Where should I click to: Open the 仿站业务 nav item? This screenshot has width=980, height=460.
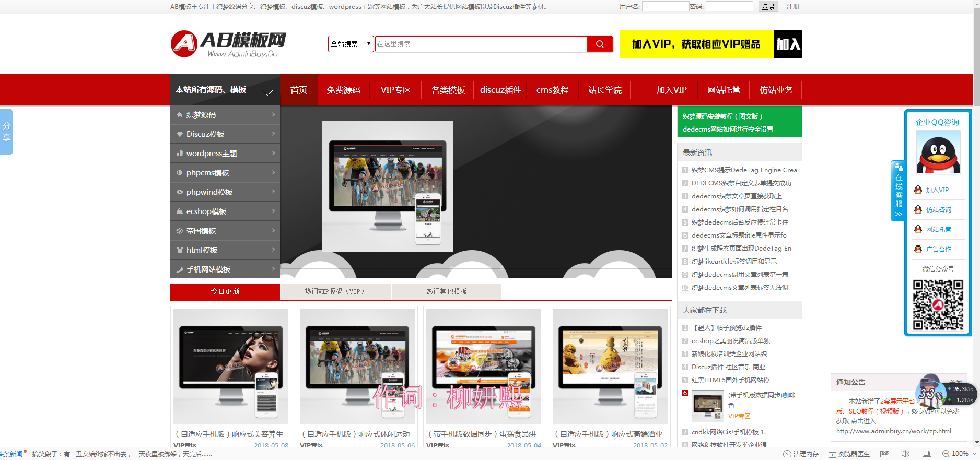pos(776,90)
